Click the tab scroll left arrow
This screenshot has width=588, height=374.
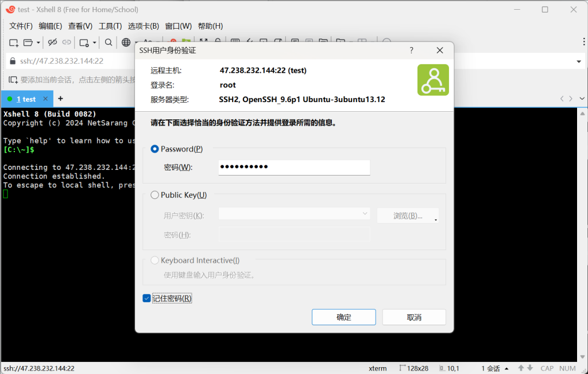pos(562,99)
